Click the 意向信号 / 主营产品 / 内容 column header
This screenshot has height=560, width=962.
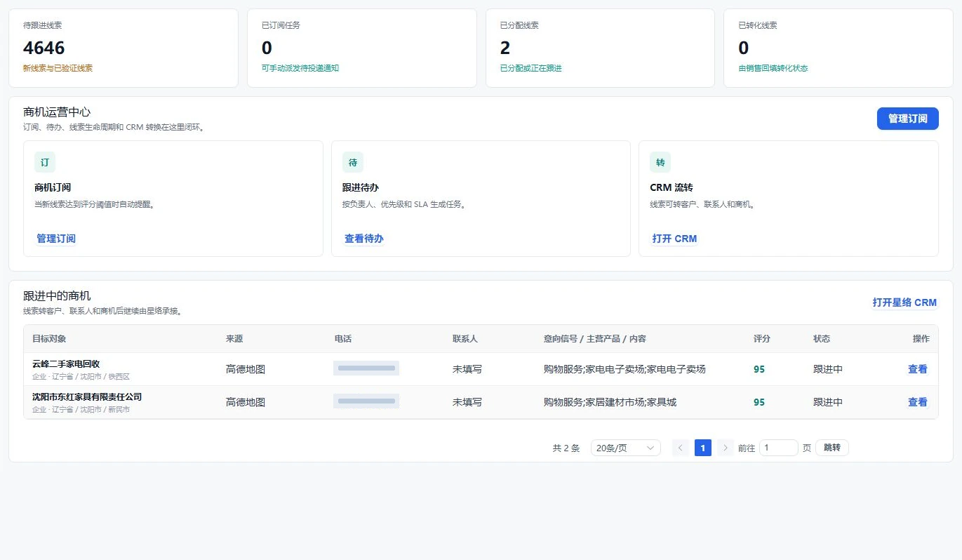coord(595,339)
